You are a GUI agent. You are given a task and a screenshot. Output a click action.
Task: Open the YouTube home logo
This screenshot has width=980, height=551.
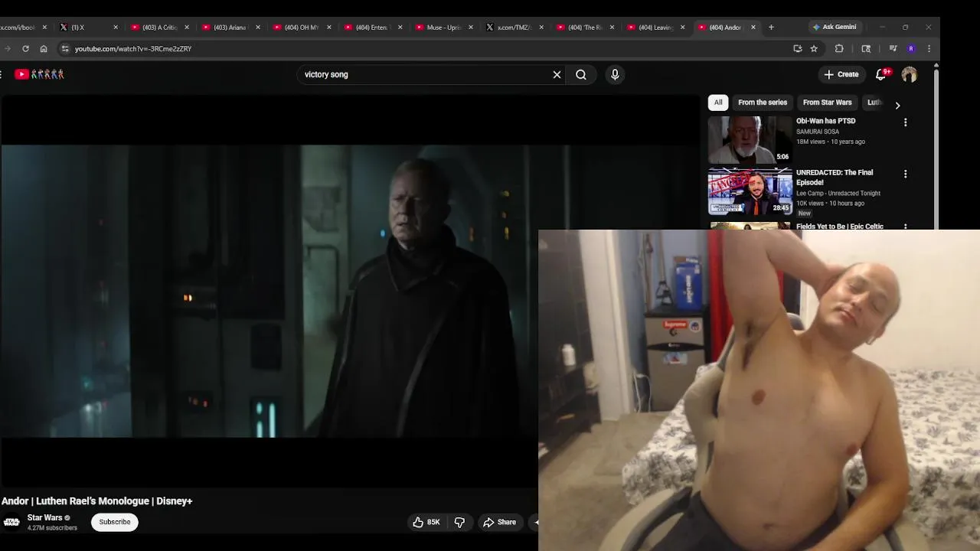pos(40,74)
